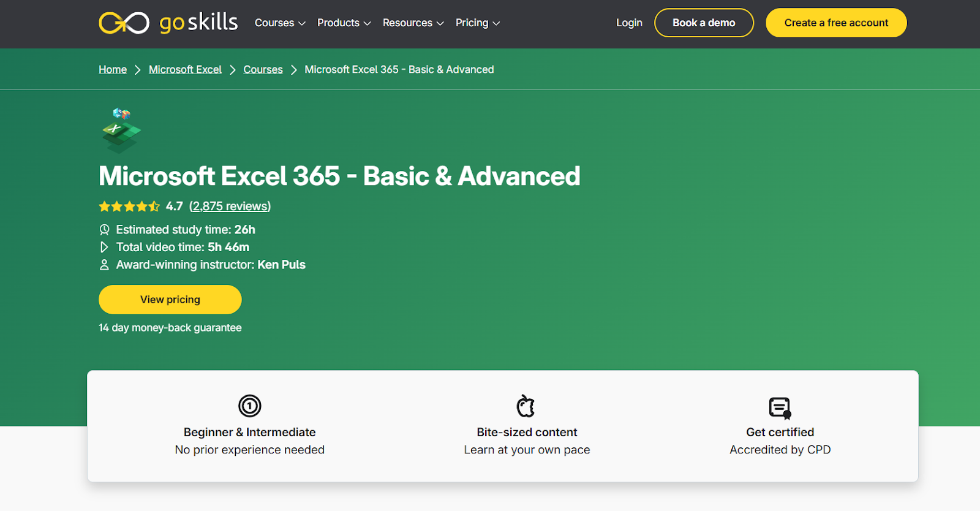The height and width of the screenshot is (511, 980).
Task: Click the 'Beginner & Intermediate' heading
Action: (250, 433)
